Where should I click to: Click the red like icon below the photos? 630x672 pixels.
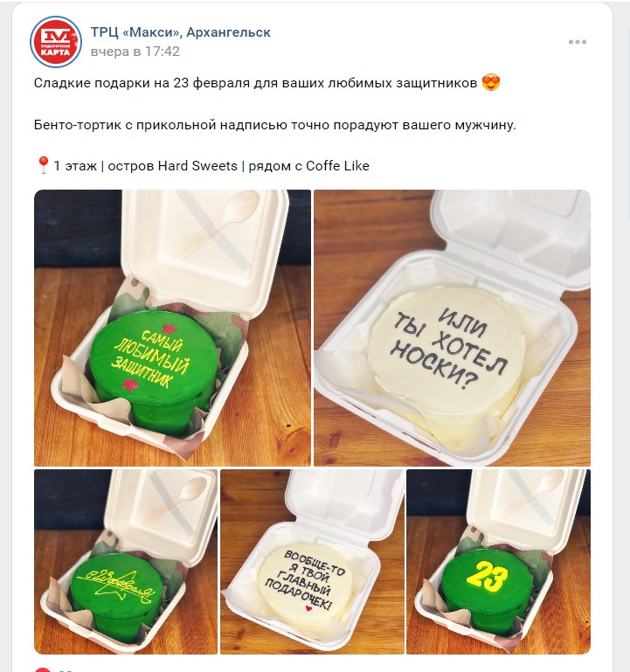click(x=43, y=669)
